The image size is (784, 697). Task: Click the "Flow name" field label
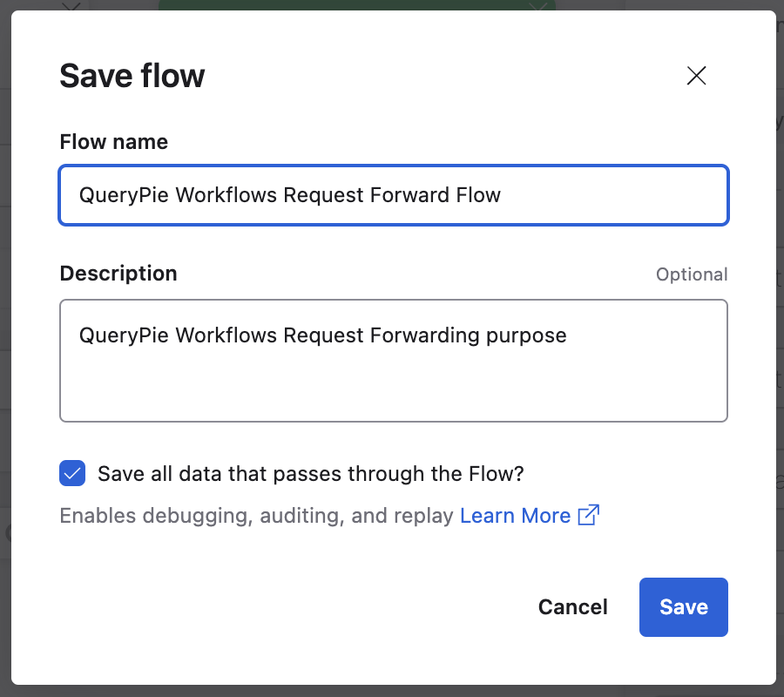[113, 142]
